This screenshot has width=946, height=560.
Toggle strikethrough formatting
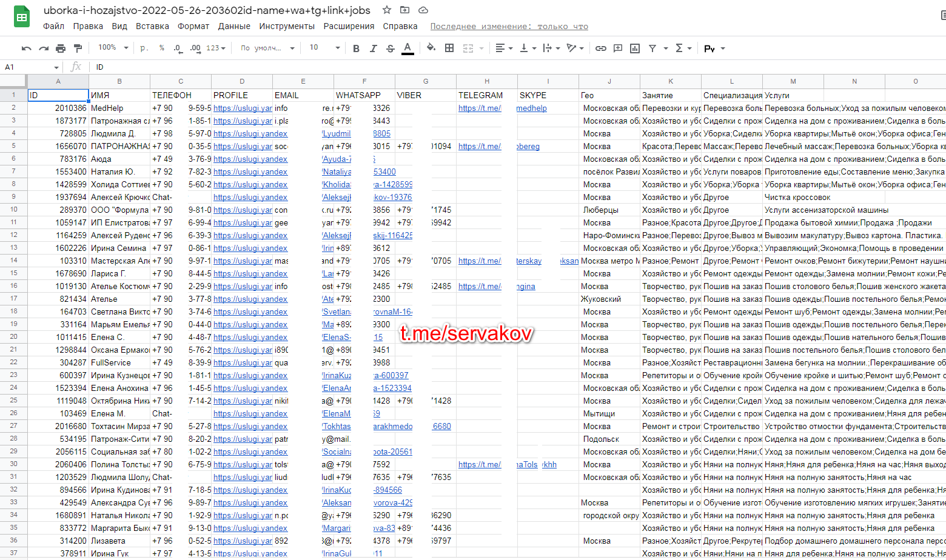click(391, 48)
